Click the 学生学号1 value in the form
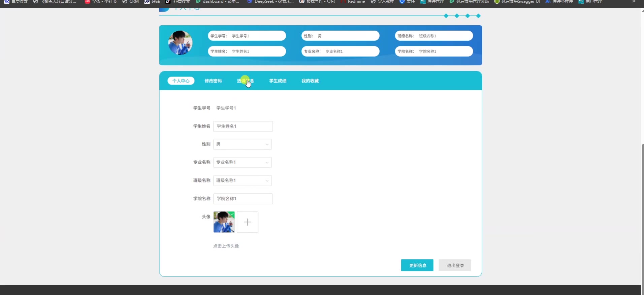644x295 pixels. click(x=226, y=108)
